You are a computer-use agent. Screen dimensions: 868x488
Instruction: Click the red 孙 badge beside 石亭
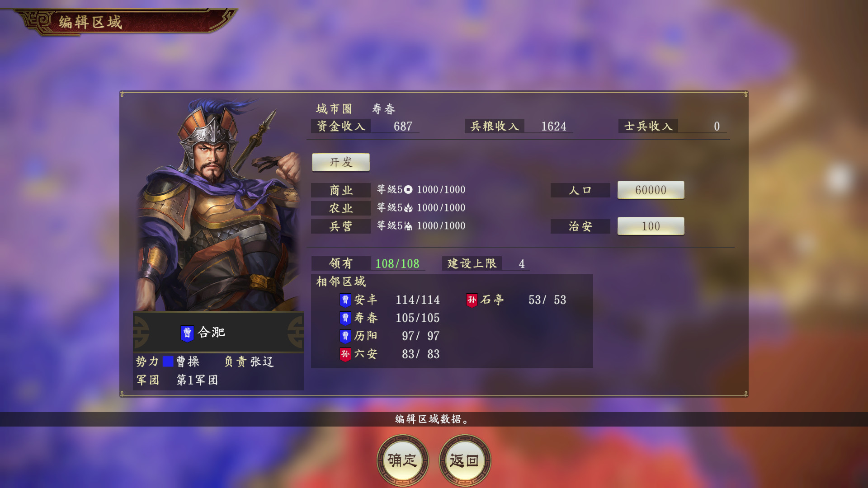coord(472,300)
